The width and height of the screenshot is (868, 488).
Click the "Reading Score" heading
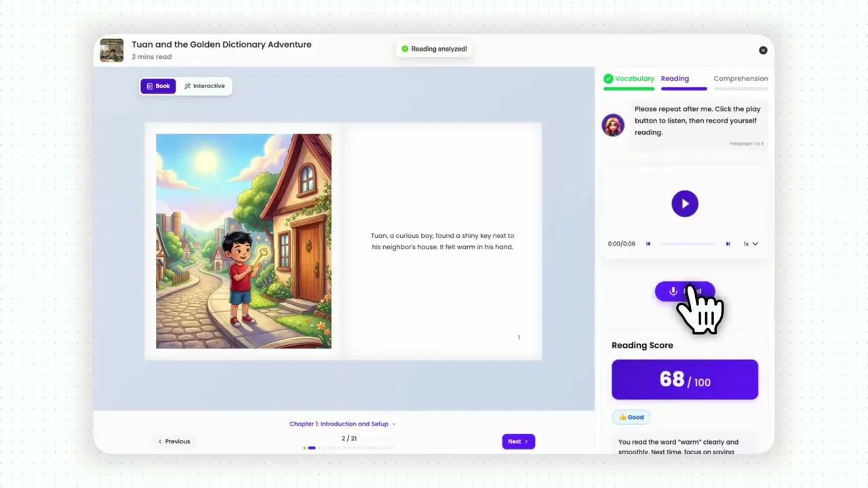[642, 345]
